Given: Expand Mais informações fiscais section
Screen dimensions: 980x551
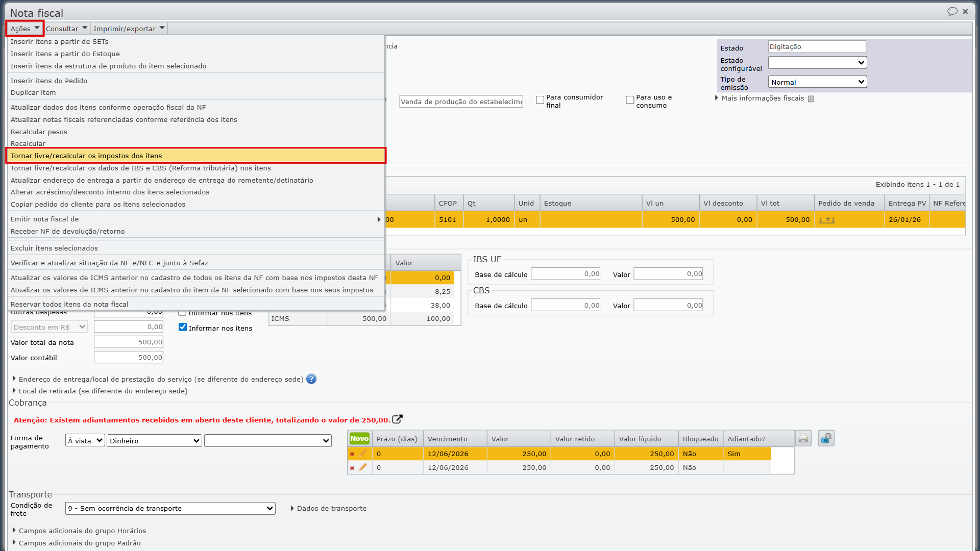Looking at the screenshot, I should pyautogui.click(x=763, y=98).
